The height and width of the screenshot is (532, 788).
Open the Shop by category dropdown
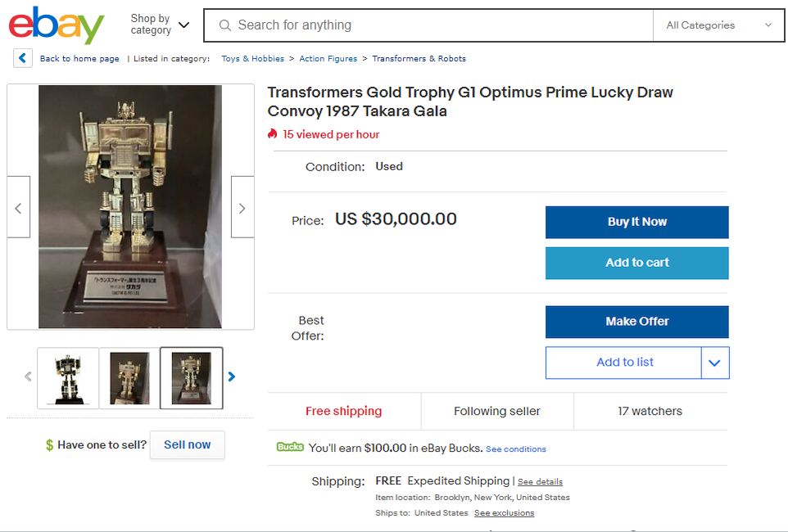(x=160, y=25)
